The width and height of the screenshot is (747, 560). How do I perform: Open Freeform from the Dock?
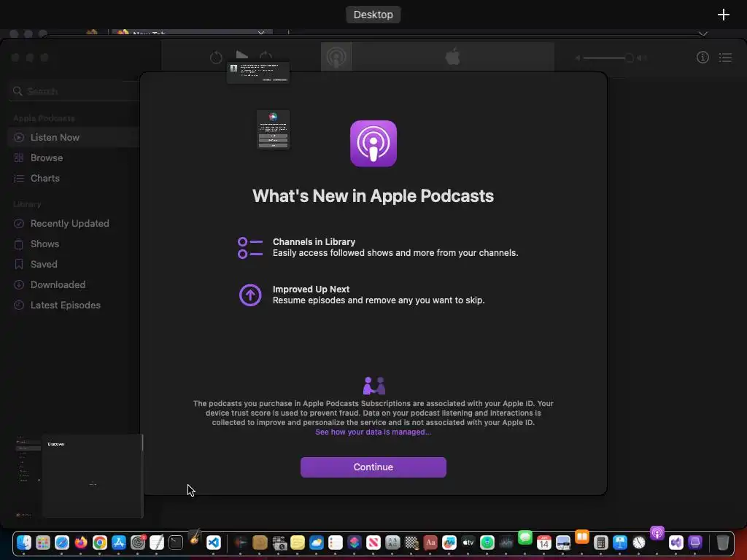449,542
